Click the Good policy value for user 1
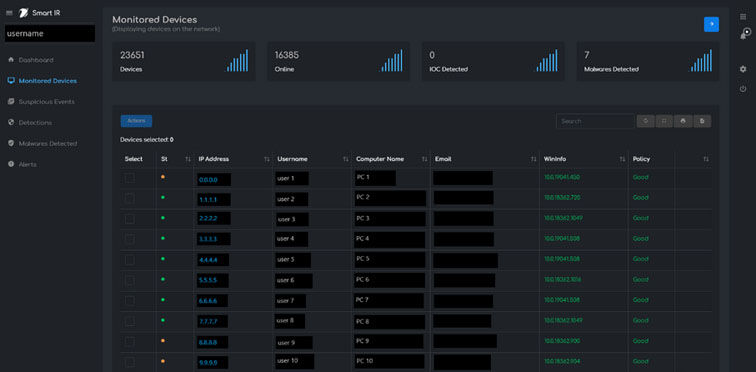This screenshot has width=756, height=372. point(640,177)
